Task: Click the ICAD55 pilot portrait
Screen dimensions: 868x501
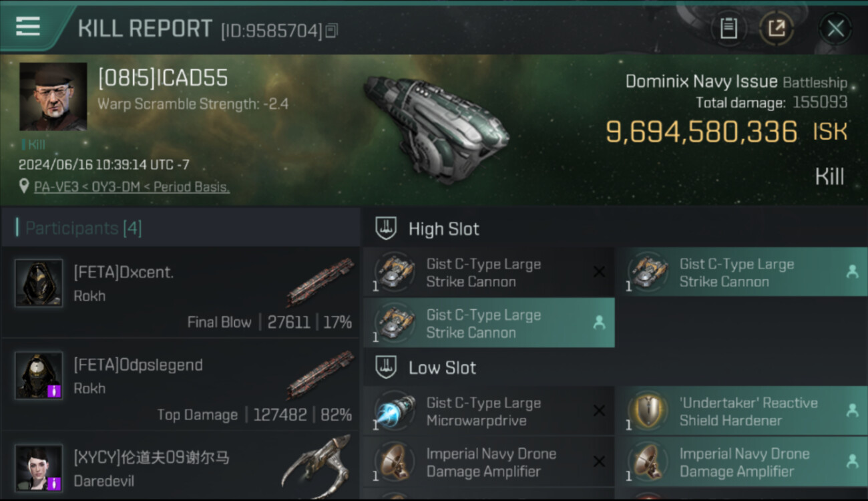Action: click(x=53, y=97)
